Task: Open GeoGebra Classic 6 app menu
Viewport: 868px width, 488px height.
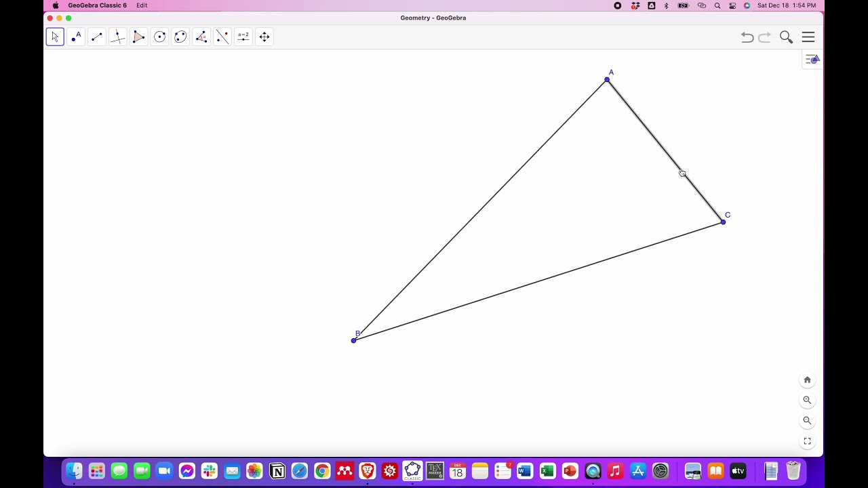Action: [x=97, y=5]
